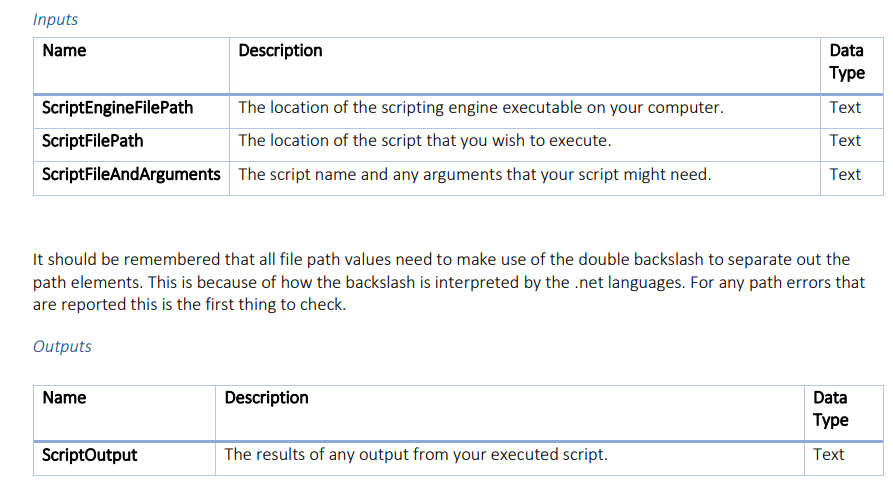
Task: Click the Data Type header in Inputs table
Action: (x=846, y=61)
